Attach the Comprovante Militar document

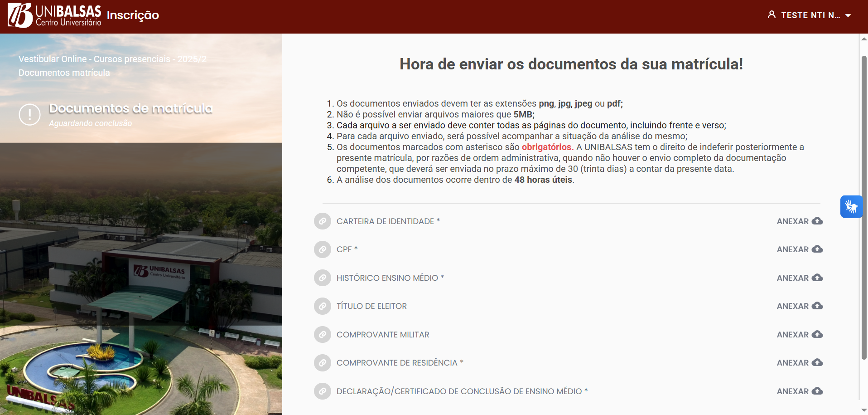click(800, 335)
